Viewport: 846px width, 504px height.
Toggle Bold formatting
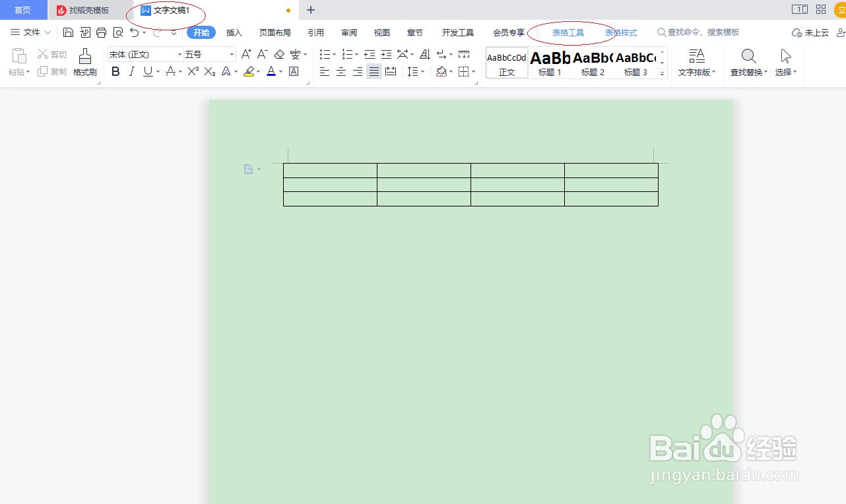coord(115,71)
